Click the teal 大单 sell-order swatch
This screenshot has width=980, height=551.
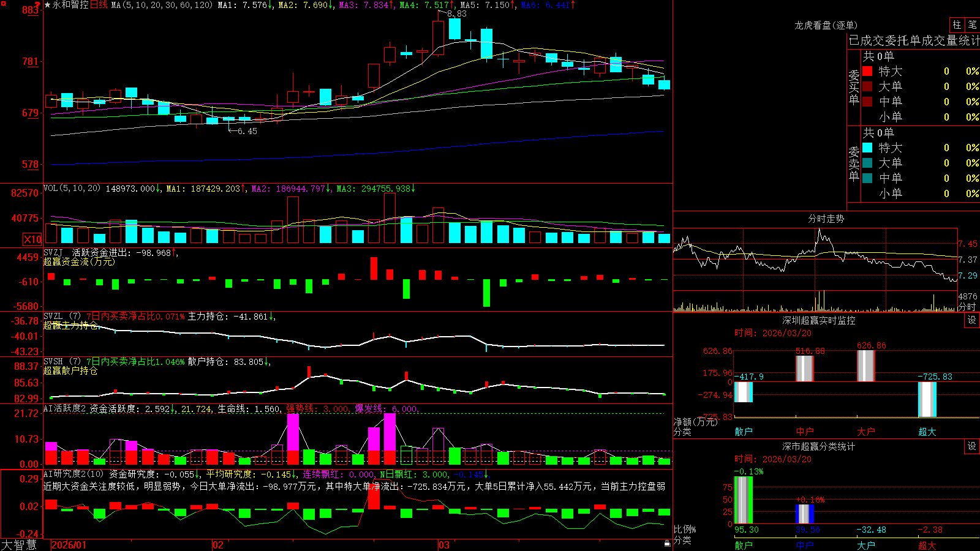coord(867,163)
